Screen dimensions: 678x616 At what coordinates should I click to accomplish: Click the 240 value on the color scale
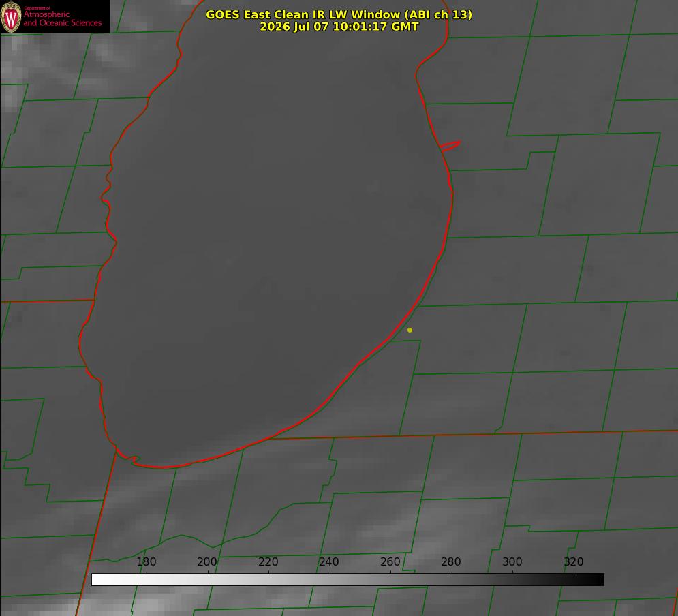(x=329, y=561)
